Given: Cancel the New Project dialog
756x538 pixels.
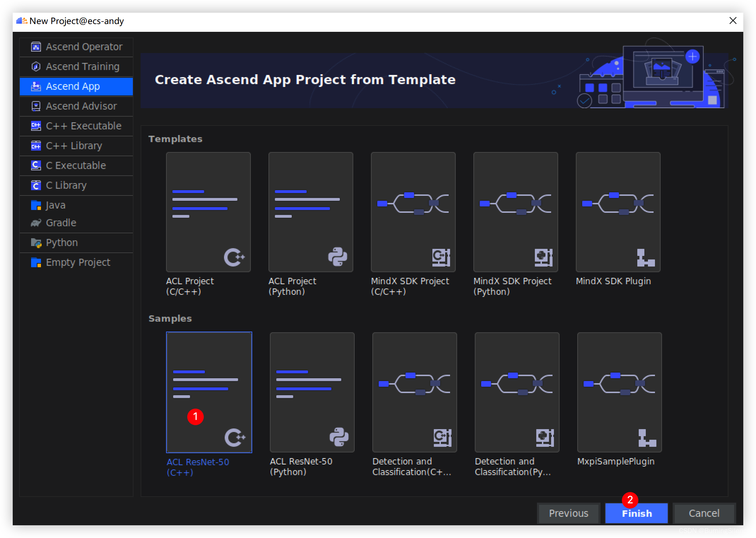Looking at the screenshot, I should tap(704, 513).
